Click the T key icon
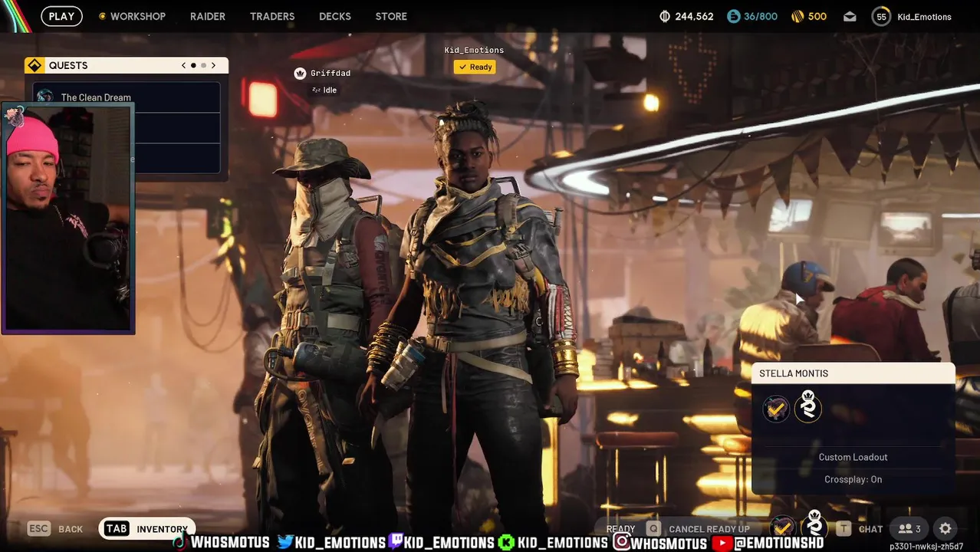The width and height of the screenshot is (980, 552). pos(844,528)
